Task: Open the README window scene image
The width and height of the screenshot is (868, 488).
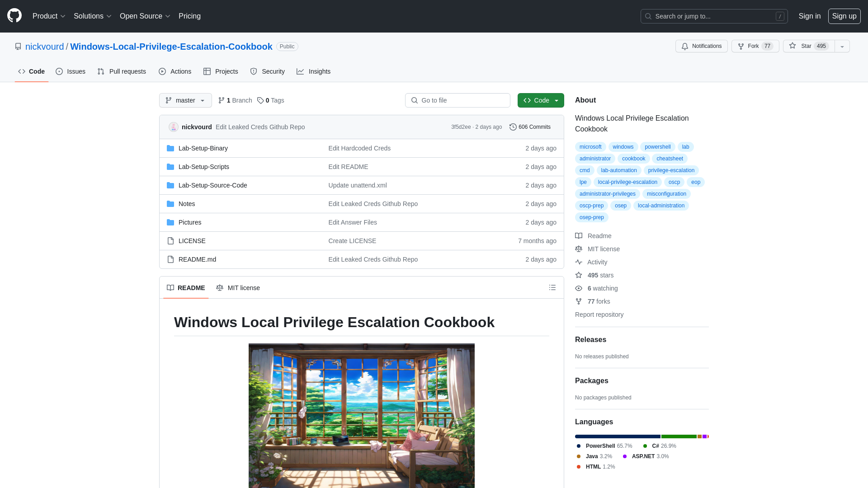Action: click(x=362, y=416)
